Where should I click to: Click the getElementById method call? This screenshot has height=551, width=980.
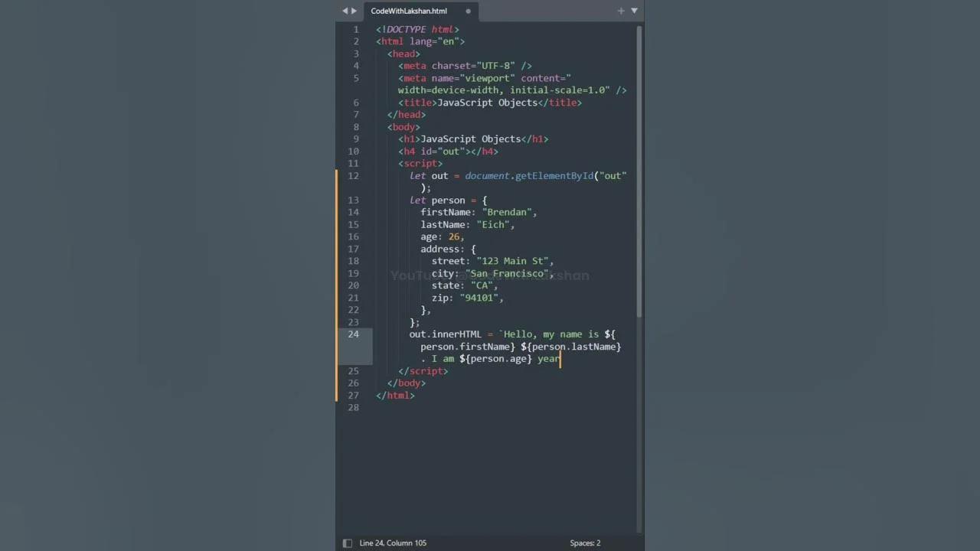tap(554, 176)
